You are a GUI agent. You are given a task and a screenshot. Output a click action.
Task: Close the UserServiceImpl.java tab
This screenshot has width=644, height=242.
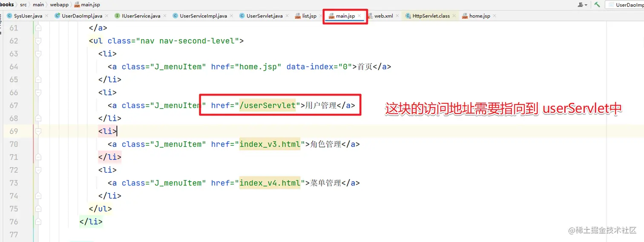pos(231,16)
